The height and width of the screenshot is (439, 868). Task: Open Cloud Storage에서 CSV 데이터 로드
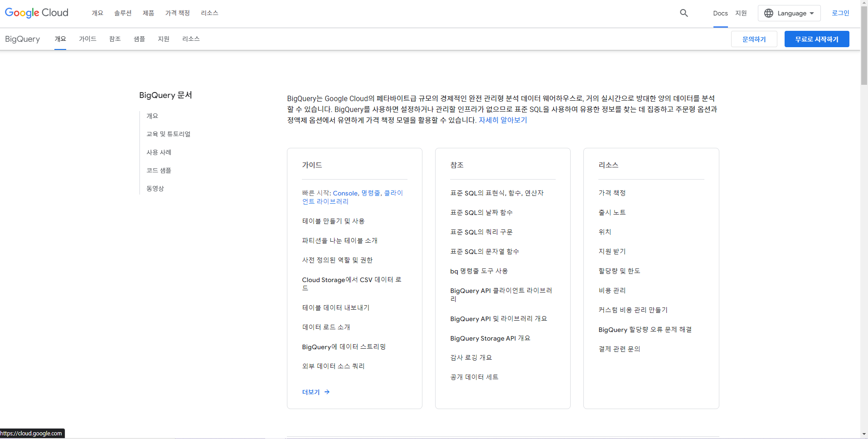352,284
